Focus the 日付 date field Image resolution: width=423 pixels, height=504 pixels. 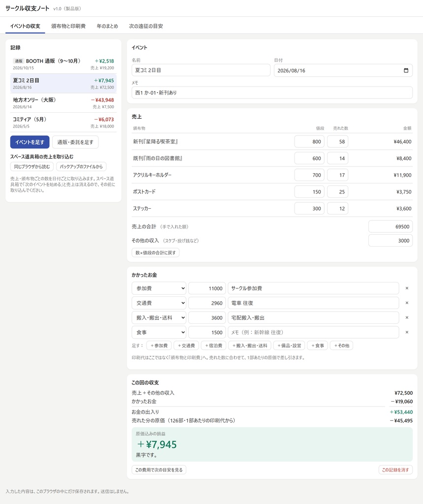point(343,70)
